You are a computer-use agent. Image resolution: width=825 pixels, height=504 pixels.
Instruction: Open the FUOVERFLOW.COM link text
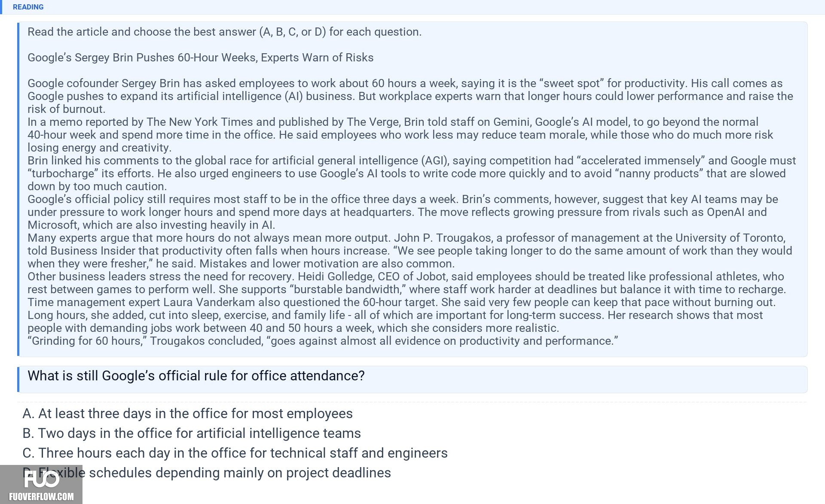(x=41, y=497)
